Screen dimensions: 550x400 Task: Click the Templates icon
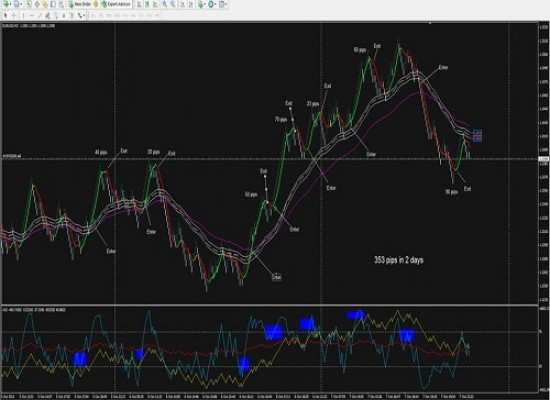[x=221, y=4]
